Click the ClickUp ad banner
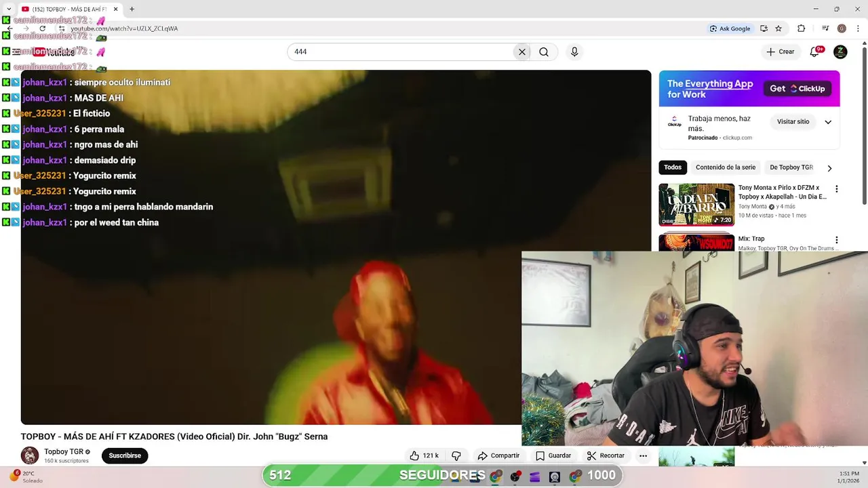Screen dimensions: 868x488 (x=749, y=89)
